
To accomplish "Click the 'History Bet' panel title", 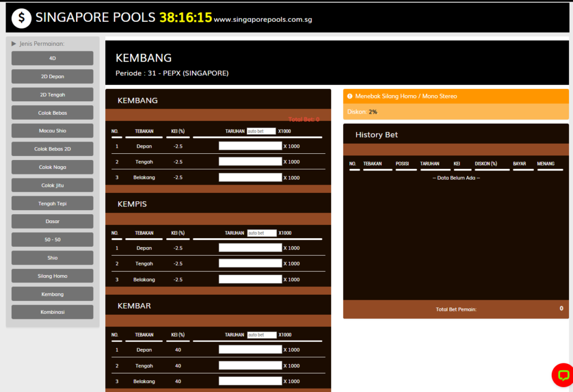I will 377,135.
